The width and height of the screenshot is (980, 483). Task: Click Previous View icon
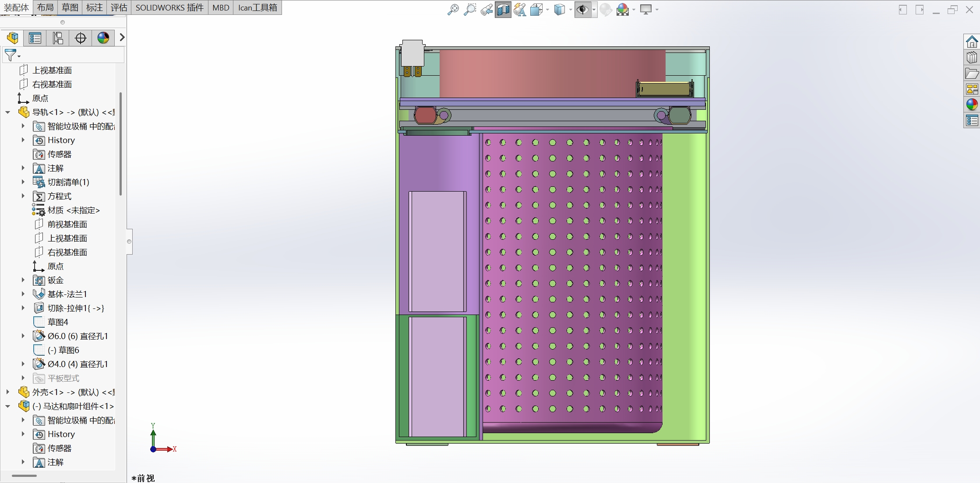point(486,10)
